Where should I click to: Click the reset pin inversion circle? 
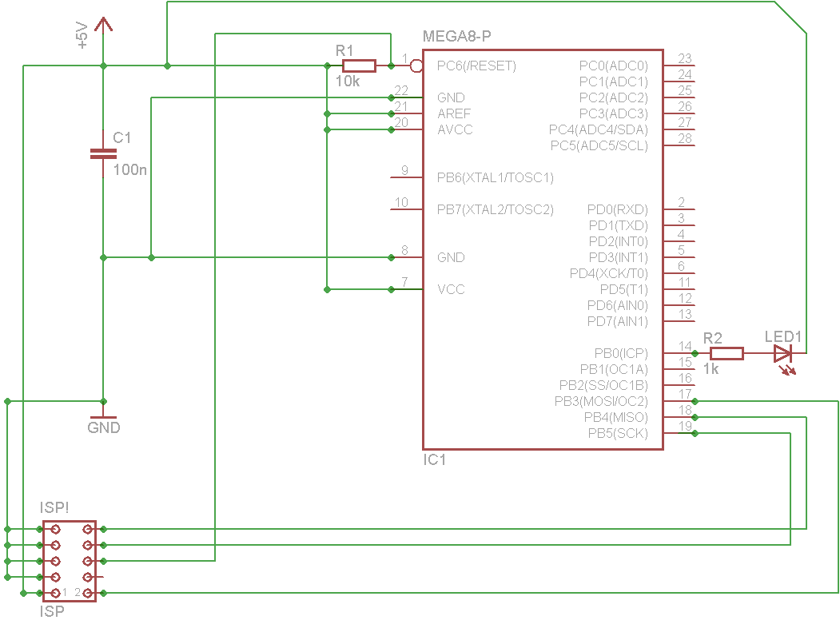pyautogui.click(x=416, y=66)
